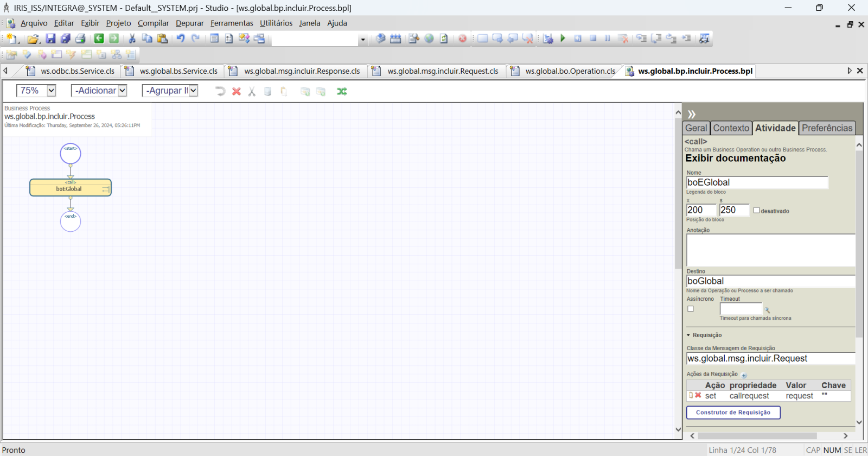868x456 pixels.
Task: Click the red delete X on the set action row
Action: pyautogui.click(x=698, y=396)
